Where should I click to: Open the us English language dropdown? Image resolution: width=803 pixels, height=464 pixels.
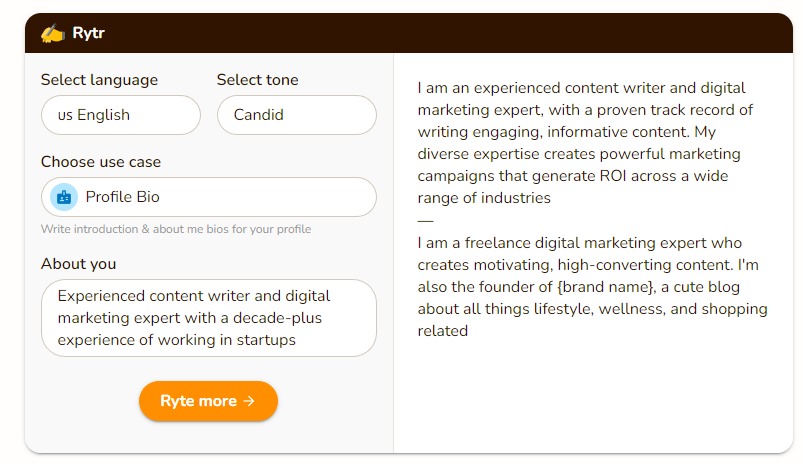tap(121, 115)
